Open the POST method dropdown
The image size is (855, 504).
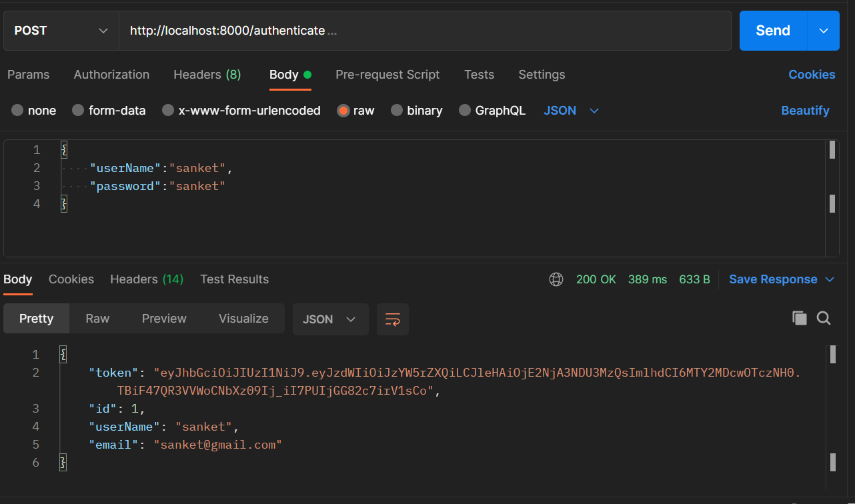click(61, 31)
